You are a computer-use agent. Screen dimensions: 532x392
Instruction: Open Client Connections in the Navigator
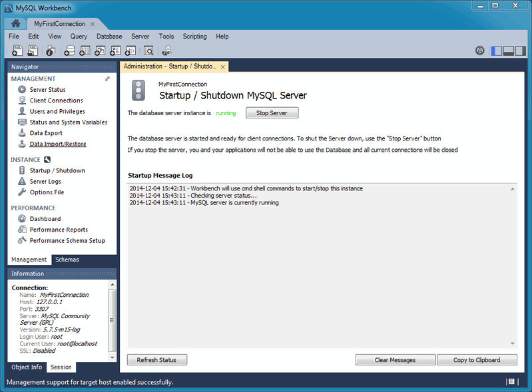(56, 100)
